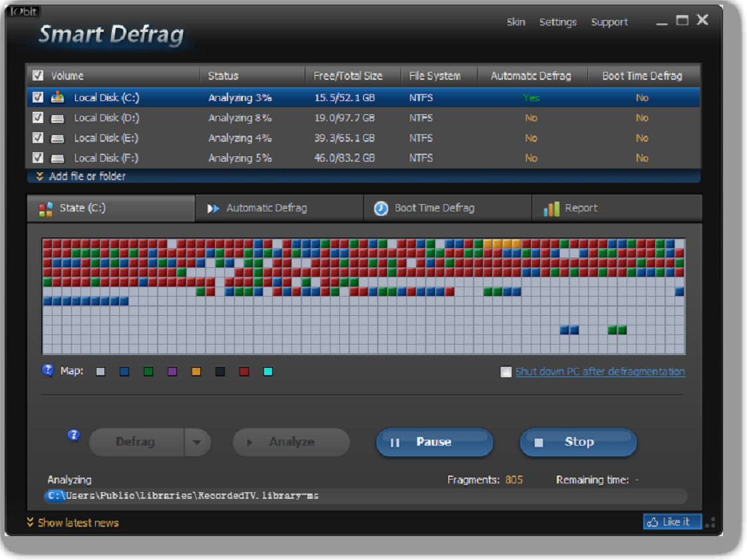
Task: Click the Local Disk (C:) system drive icon
Action: point(57,97)
